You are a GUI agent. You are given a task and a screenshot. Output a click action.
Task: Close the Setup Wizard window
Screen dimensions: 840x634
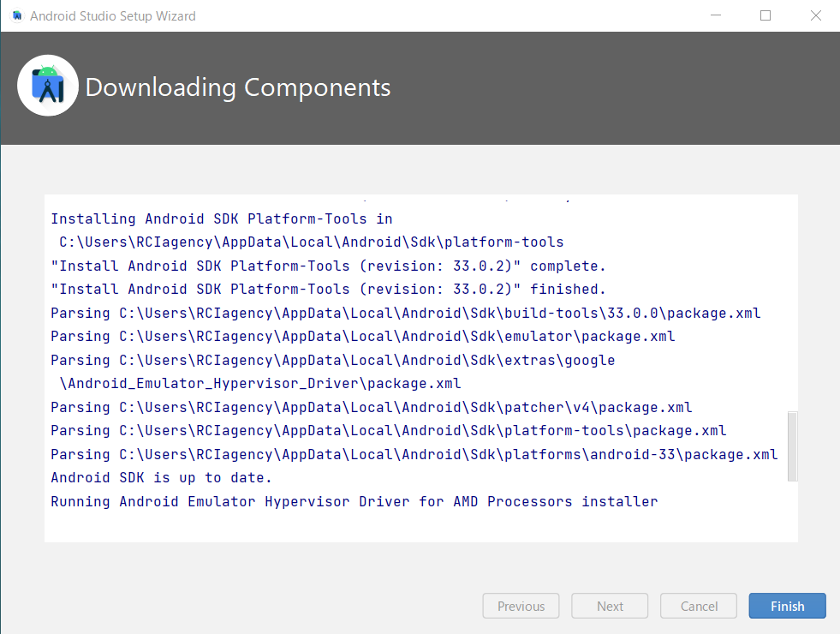point(815,15)
